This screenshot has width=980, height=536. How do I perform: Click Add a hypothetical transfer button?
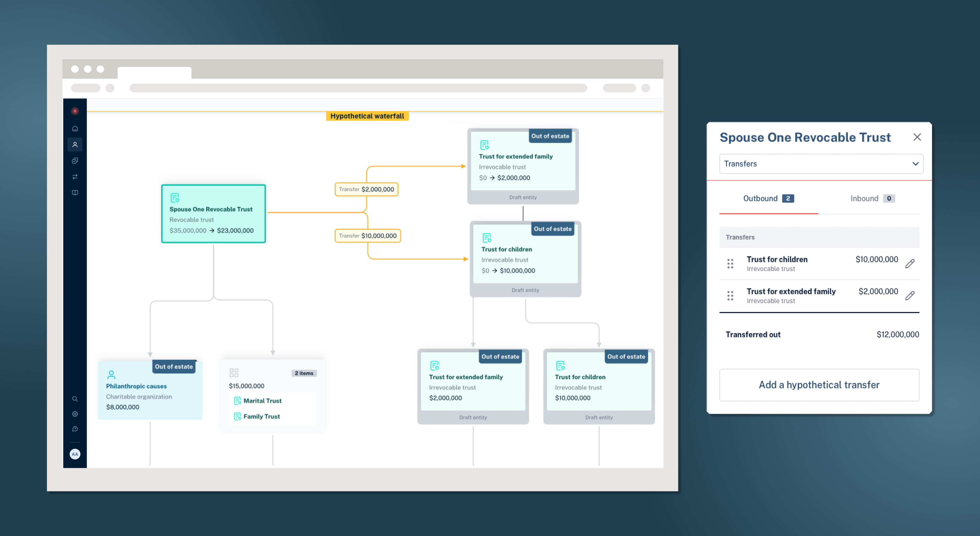[818, 385]
